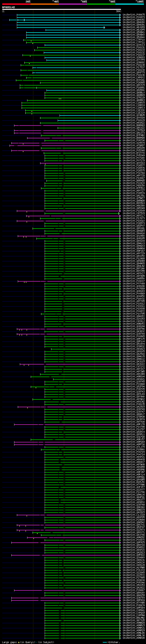Open hit UniRef100_P08474

point(134,605)
